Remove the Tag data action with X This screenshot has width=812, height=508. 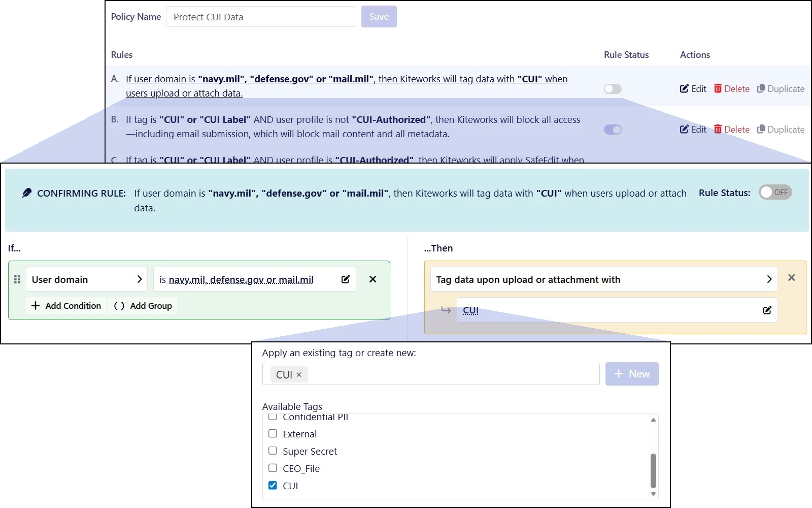coord(791,278)
